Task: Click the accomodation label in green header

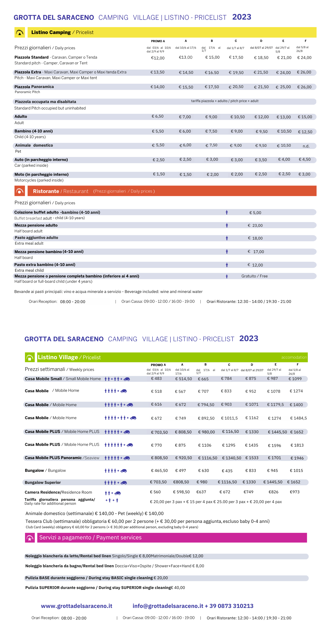Action: [x=294, y=357]
